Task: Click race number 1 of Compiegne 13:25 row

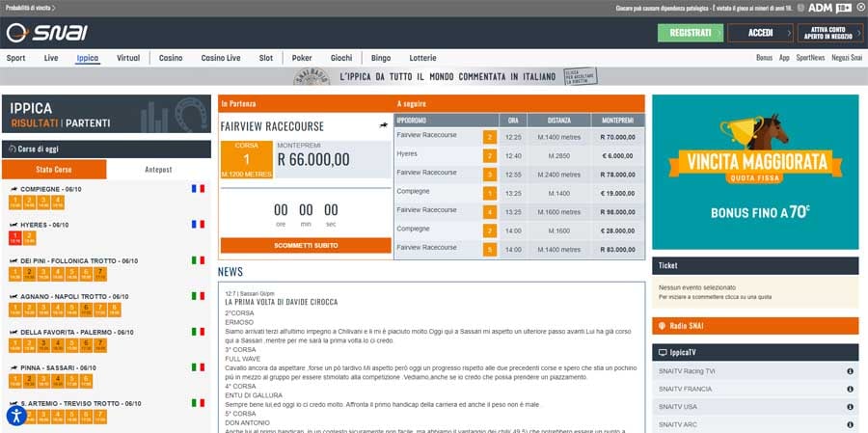Action: (x=489, y=193)
